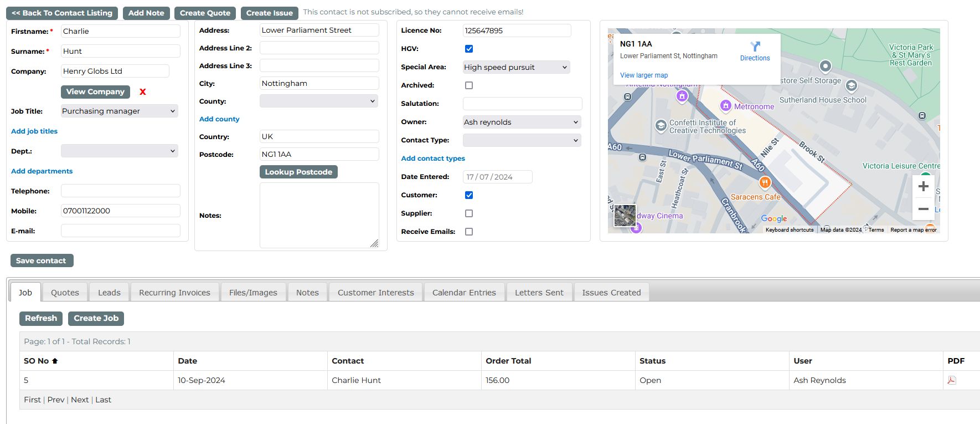Click the Add Note button
This screenshot has height=424, width=980.
tap(146, 13)
